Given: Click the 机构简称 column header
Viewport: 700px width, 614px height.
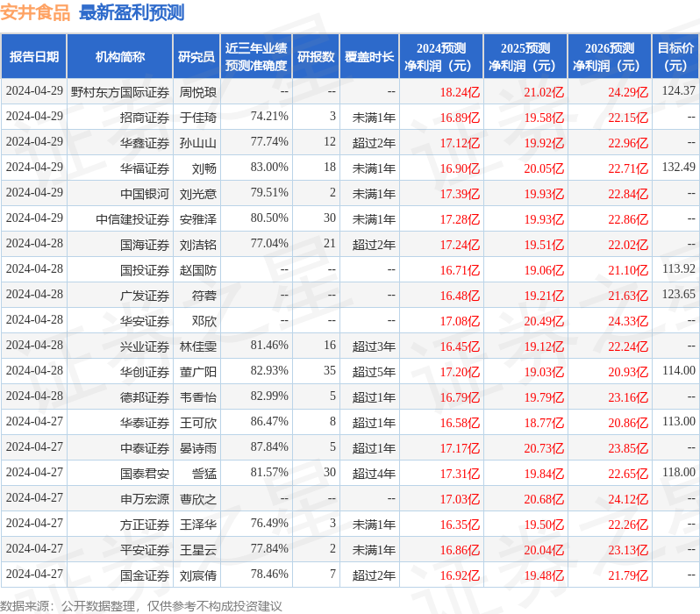Looking at the screenshot, I should coord(119,57).
